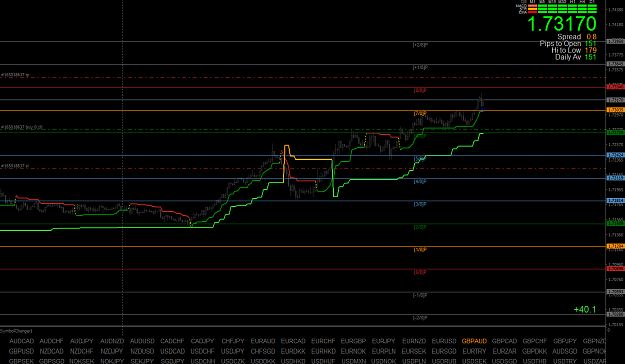This screenshot has height=364, width=625.
Task: Click the SymbolChanger1 indicator label
Action: (16, 331)
